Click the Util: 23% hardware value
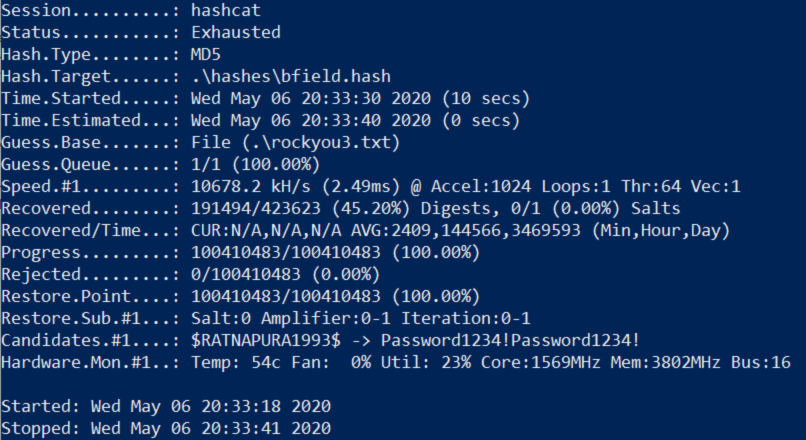The width and height of the screenshot is (806, 440). [426, 362]
